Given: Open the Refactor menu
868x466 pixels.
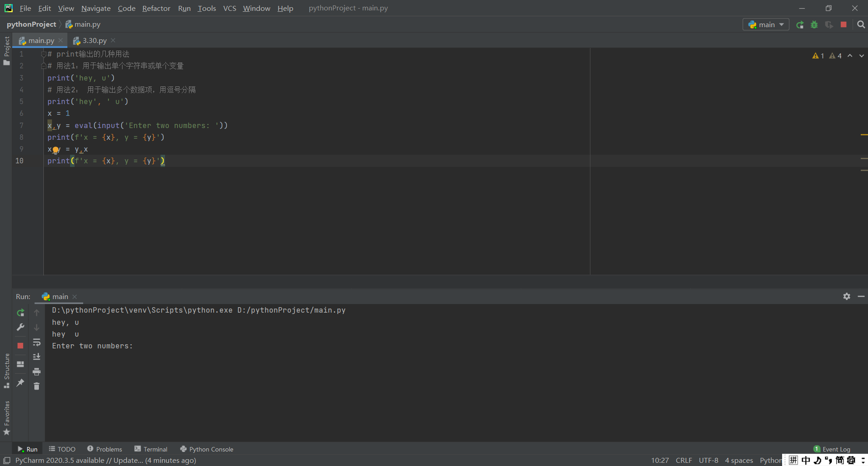Looking at the screenshot, I should 156,8.
